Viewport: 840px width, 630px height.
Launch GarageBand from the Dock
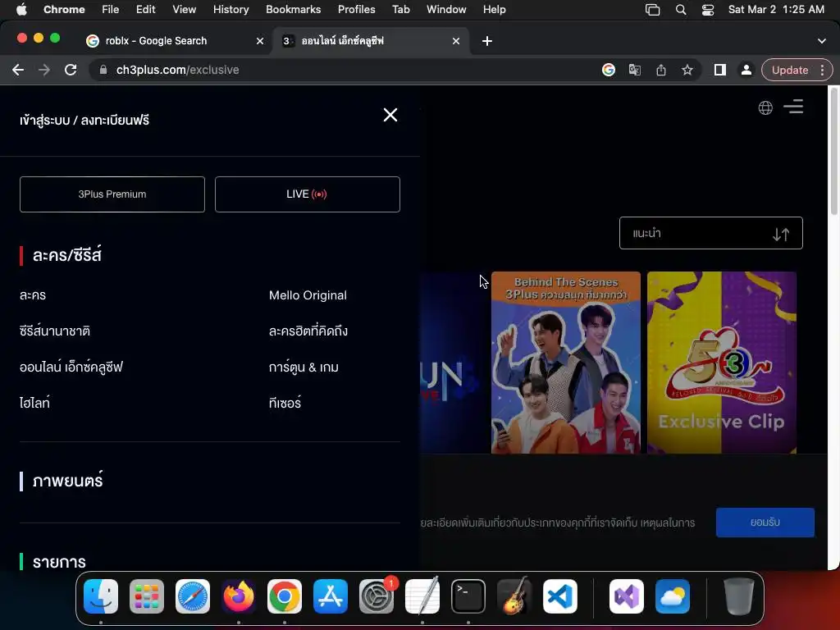pos(514,596)
